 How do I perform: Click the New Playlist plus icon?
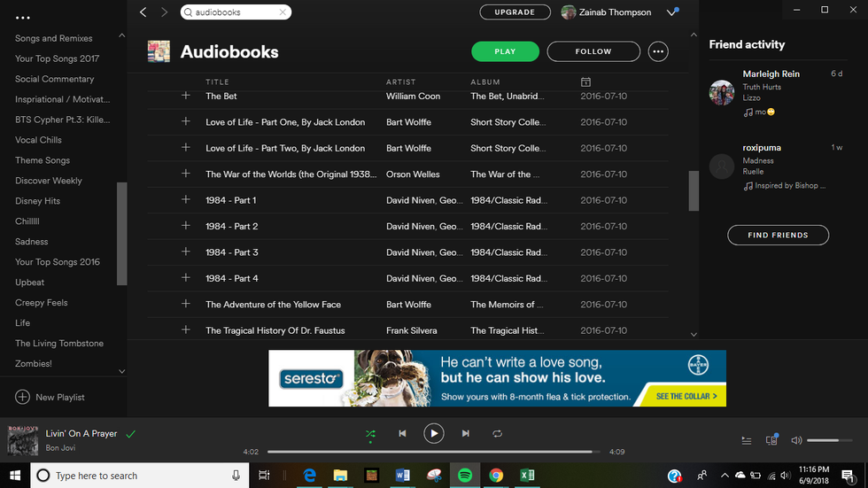tap(23, 397)
